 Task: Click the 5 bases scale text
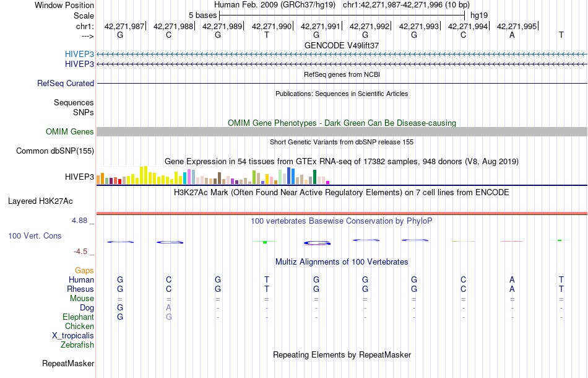[x=202, y=15]
